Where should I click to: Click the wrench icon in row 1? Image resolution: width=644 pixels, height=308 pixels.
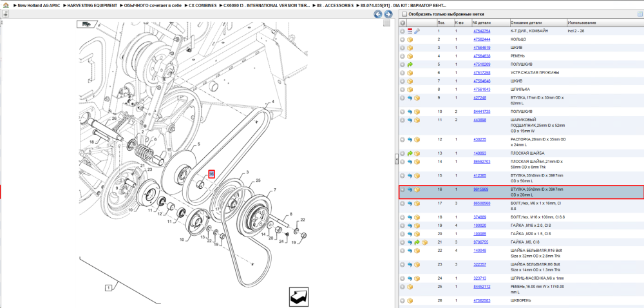pyautogui.click(x=417, y=31)
